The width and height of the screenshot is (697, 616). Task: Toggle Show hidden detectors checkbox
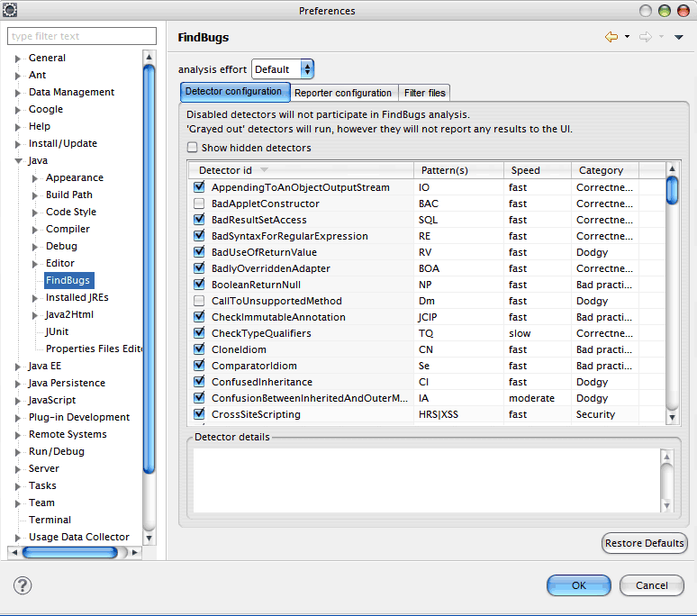tap(193, 148)
